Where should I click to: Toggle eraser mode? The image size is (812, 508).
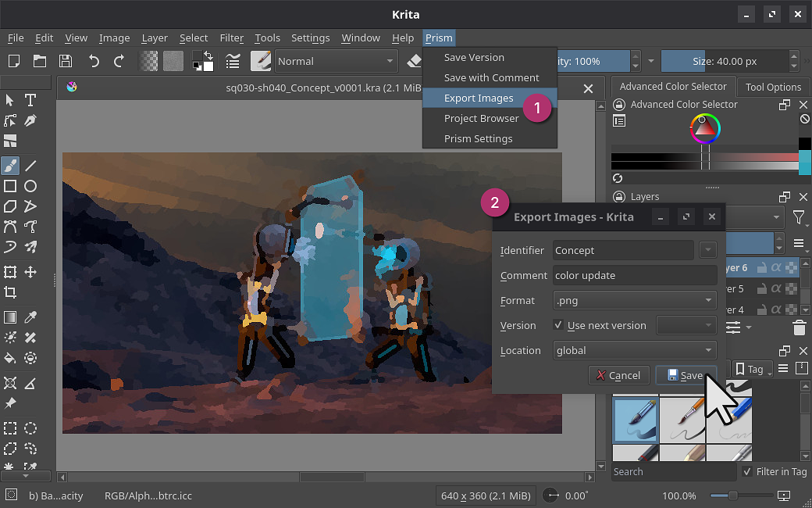click(414, 61)
